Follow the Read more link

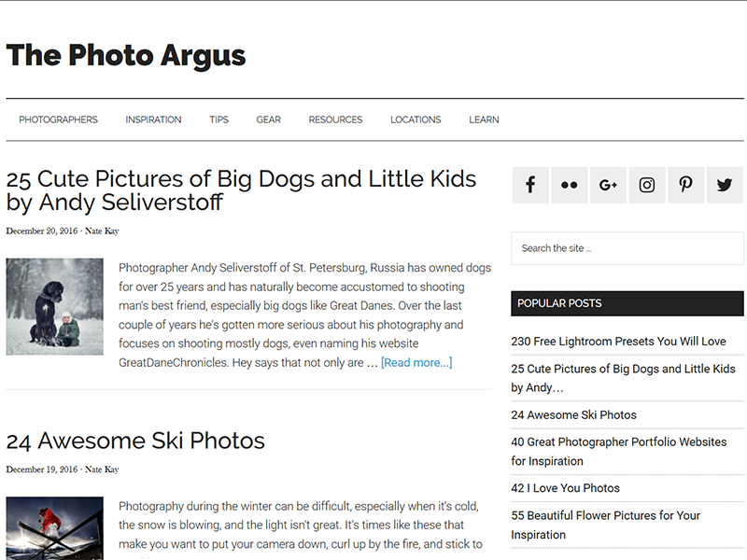pos(416,362)
